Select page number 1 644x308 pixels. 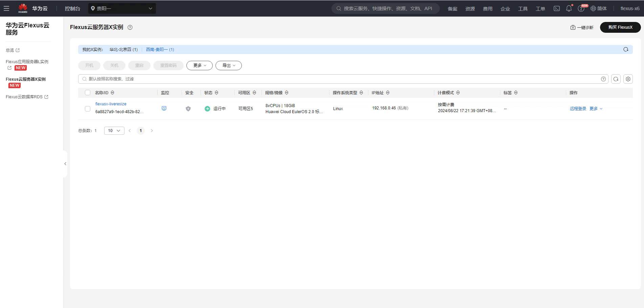tap(141, 131)
